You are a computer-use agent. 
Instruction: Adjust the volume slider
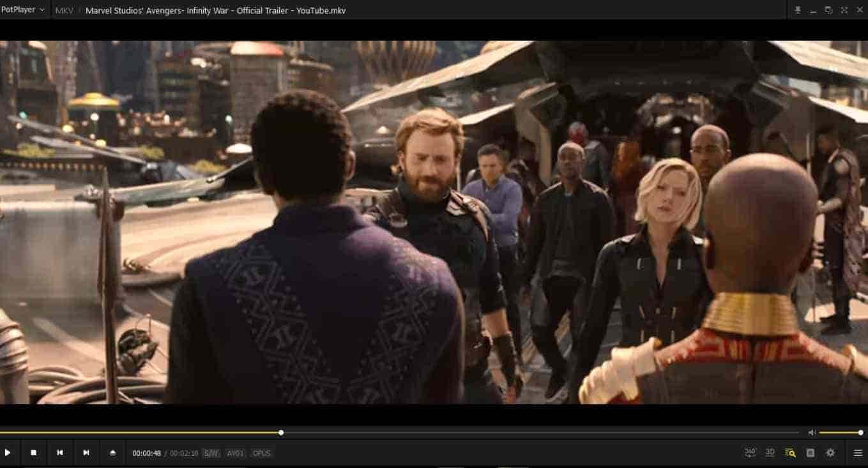click(x=841, y=432)
